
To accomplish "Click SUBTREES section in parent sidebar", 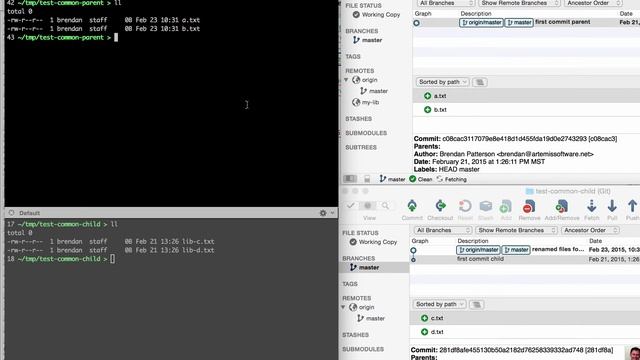I will [x=361, y=147].
